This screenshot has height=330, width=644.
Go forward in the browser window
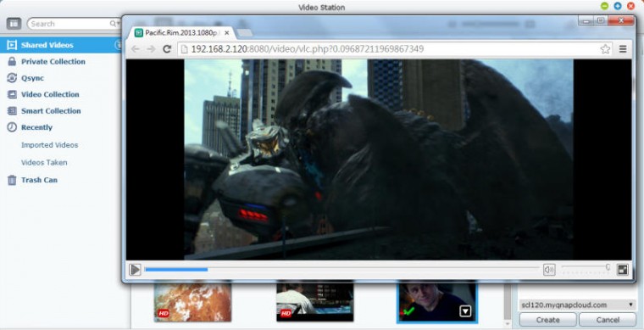pyautogui.click(x=151, y=49)
